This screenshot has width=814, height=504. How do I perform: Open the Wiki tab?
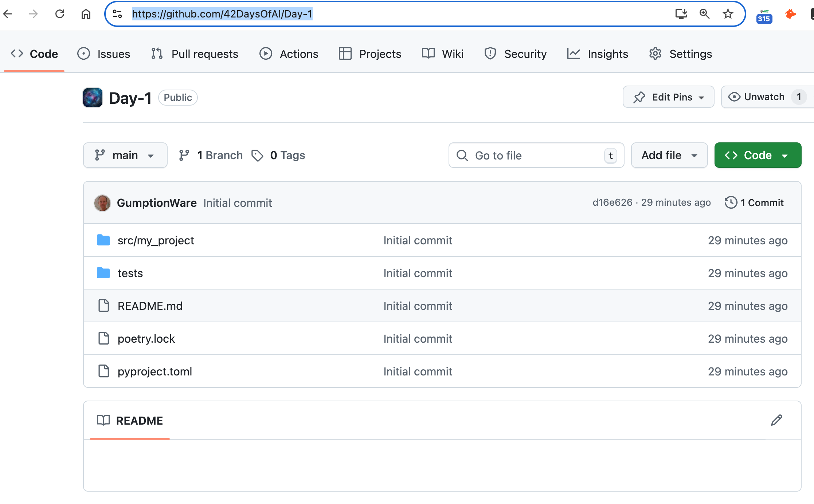(443, 54)
